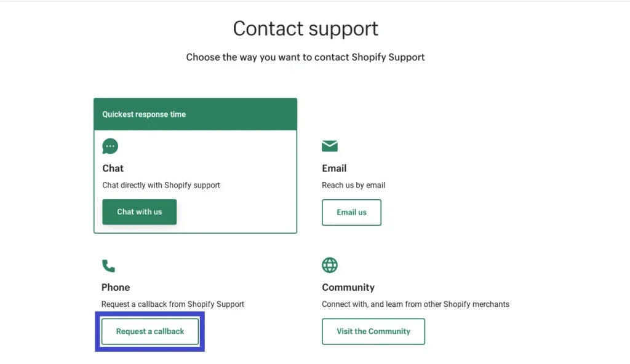630x364 pixels.
Task: Click the envelope icon above Reach us by email
Action: (330, 146)
